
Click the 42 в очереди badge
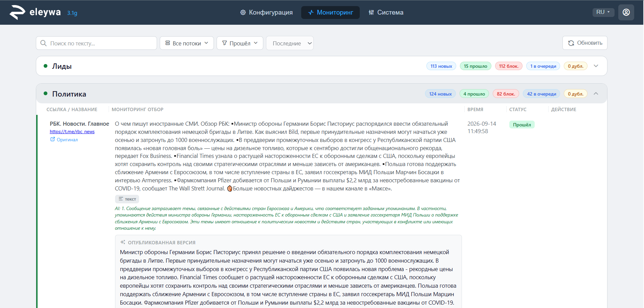[x=541, y=94]
